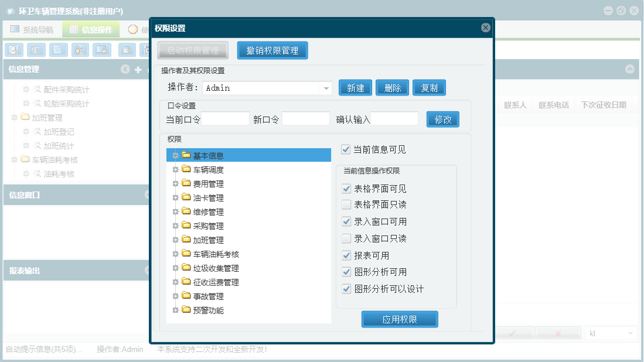The height and width of the screenshot is (362, 644).
Task: Toggle 图形分析可用 checkbox
Action: coord(346,272)
